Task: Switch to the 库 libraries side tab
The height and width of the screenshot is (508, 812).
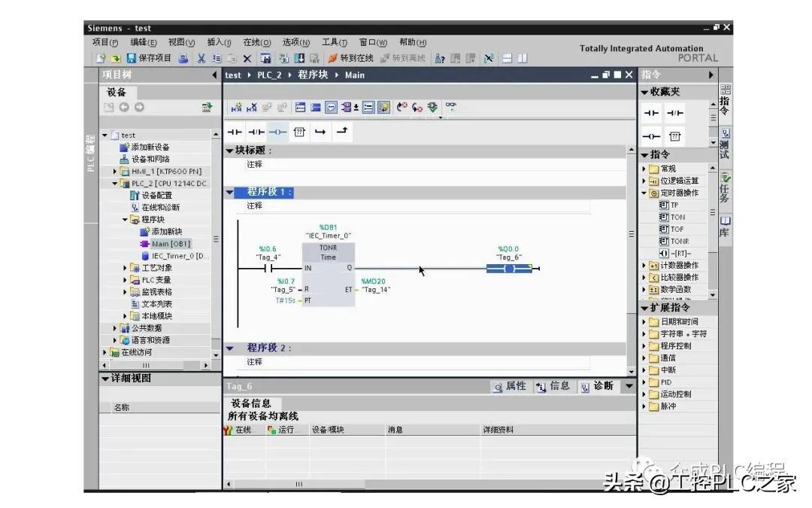Action: coord(725,227)
